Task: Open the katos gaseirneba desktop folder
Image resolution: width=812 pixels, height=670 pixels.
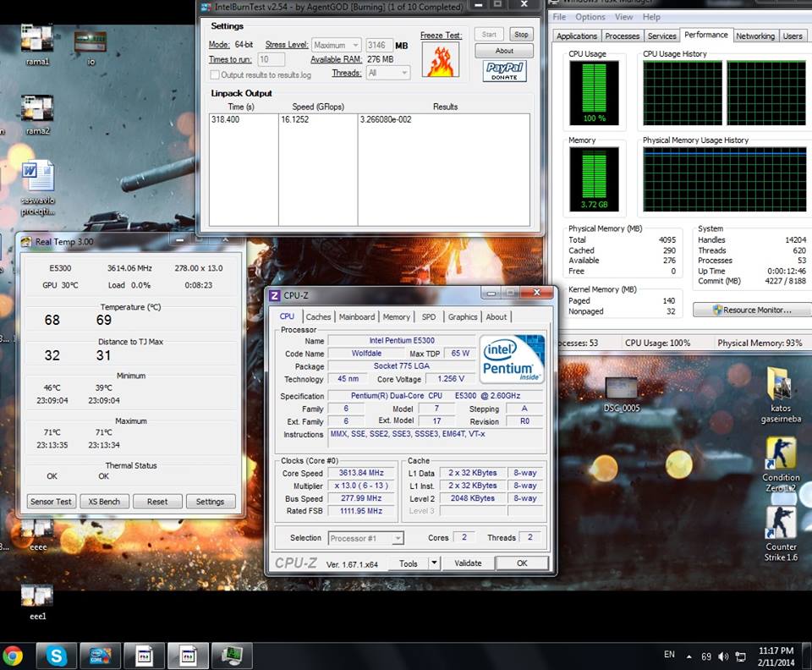Action: tap(779, 385)
